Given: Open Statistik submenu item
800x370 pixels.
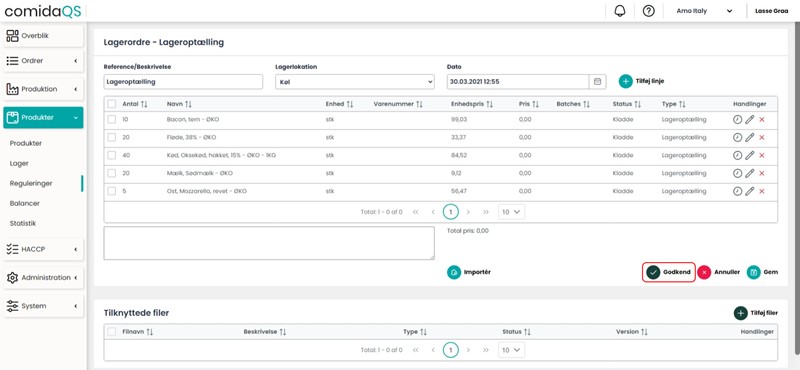Looking at the screenshot, I should coord(23,224).
